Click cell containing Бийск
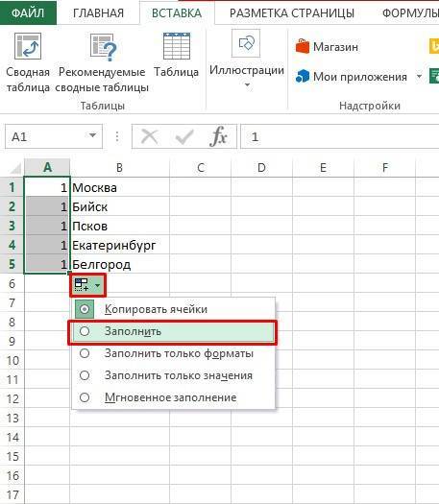The image size is (439, 504). coord(119,206)
